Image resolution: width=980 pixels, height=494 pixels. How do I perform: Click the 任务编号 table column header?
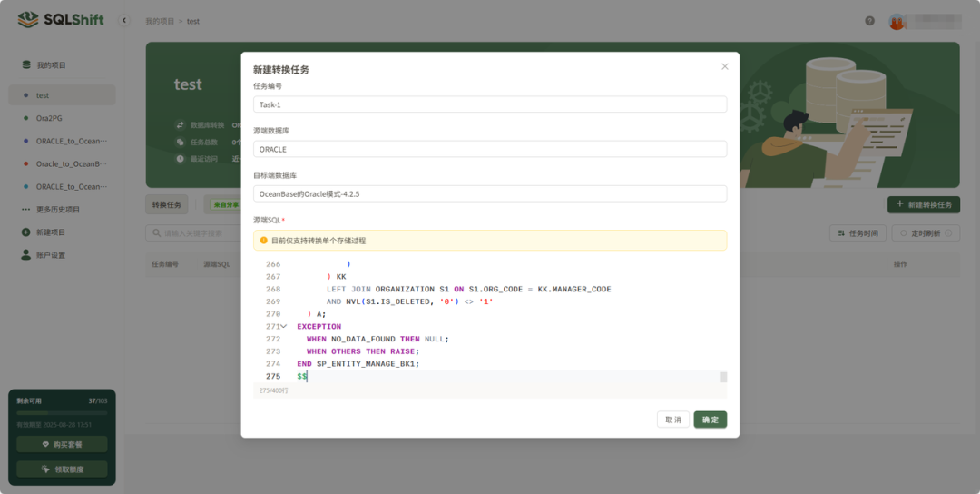165,264
